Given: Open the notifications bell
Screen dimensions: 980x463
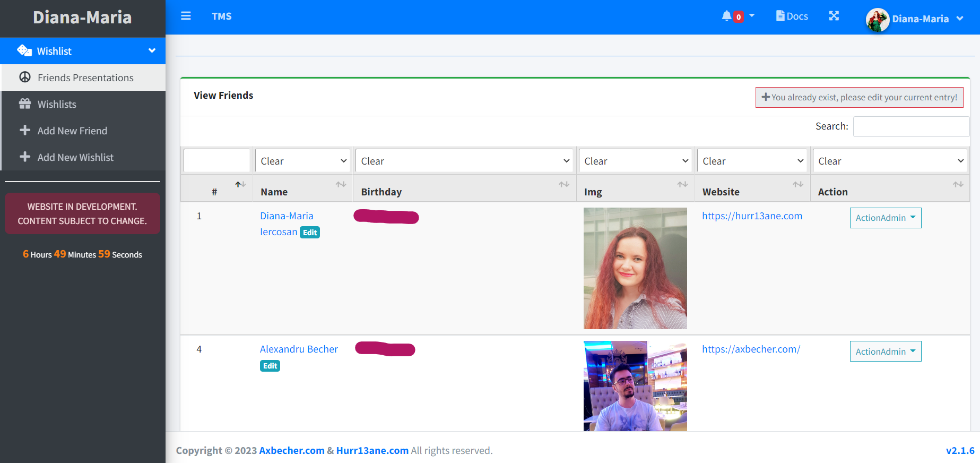Looking at the screenshot, I should (x=727, y=16).
